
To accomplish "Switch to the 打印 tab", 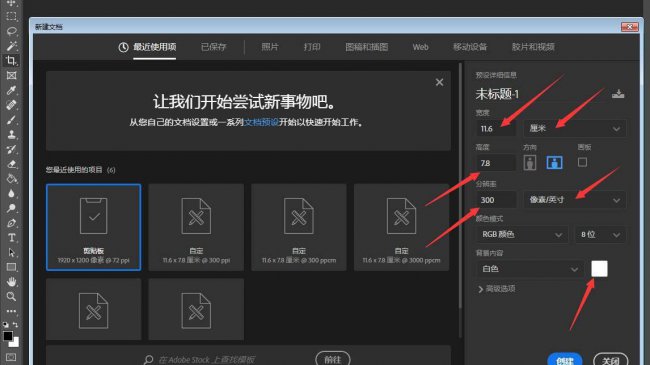I will click(312, 47).
